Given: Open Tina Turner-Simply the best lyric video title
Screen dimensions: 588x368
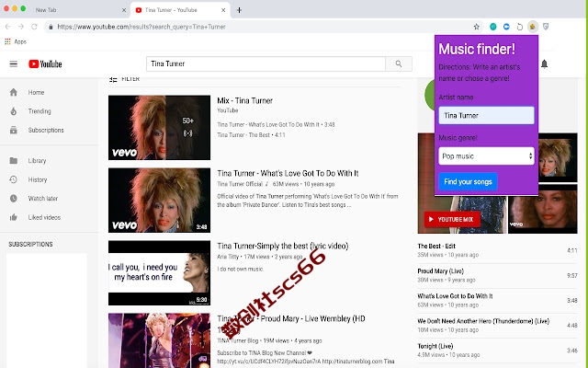Looking at the screenshot, I should pyautogui.click(x=283, y=246).
